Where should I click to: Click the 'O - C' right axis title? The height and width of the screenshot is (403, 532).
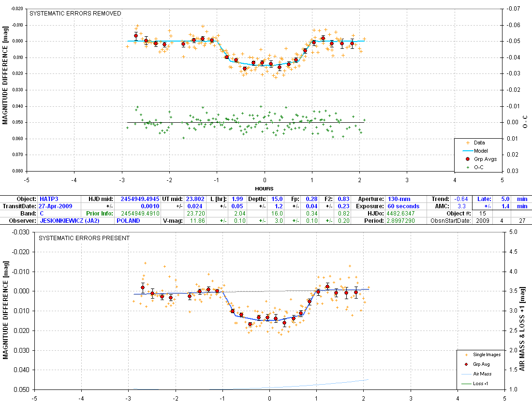(x=525, y=122)
